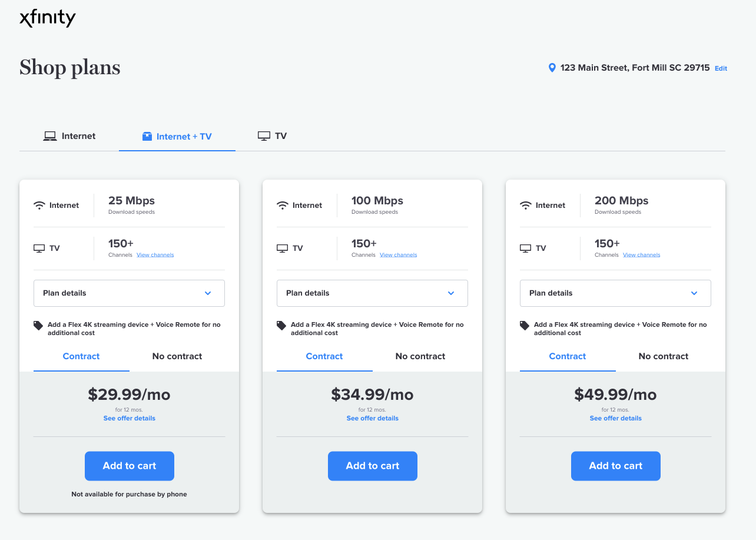Click the offer tag icon in the 200 Mbps plan
Image resolution: width=756 pixels, height=540 pixels.
click(525, 325)
